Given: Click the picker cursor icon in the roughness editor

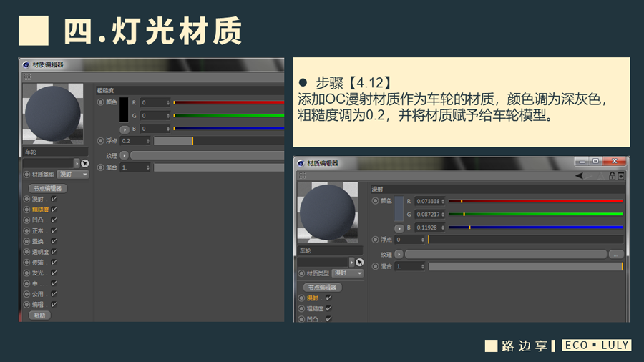Looking at the screenshot, I should (85, 163).
